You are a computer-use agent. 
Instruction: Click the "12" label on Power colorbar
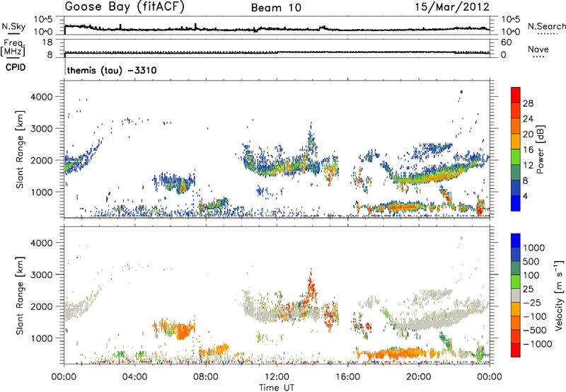point(528,166)
